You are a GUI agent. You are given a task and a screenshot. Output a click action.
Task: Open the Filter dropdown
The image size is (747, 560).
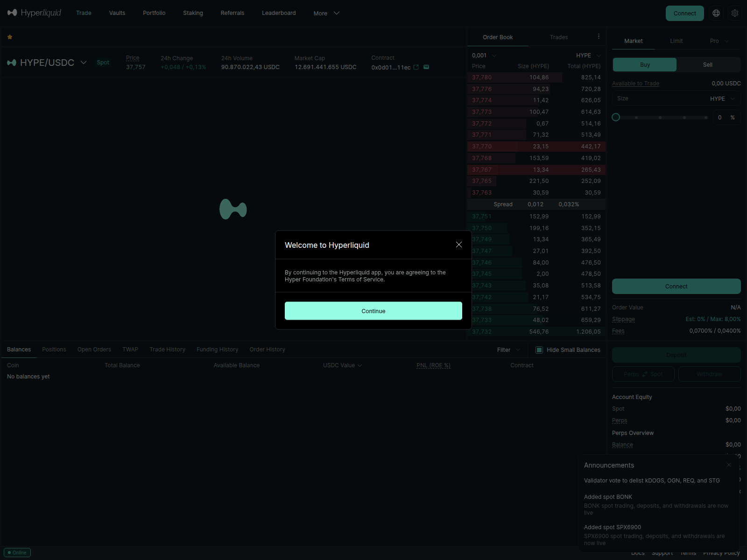click(508, 350)
